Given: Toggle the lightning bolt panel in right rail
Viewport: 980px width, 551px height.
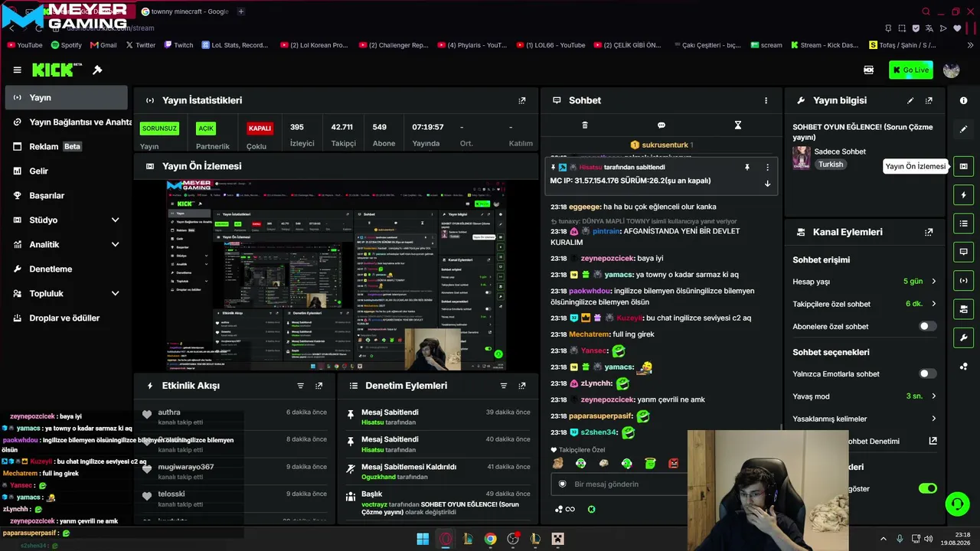Looking at the screenshot, I should 963,195.
